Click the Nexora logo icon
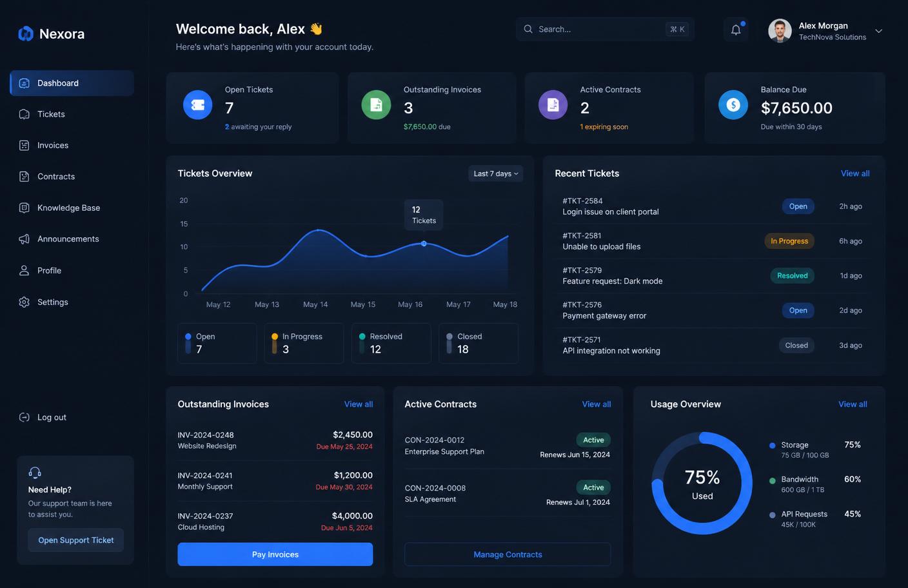Viewport: 908px width, 588px height. 26,34
